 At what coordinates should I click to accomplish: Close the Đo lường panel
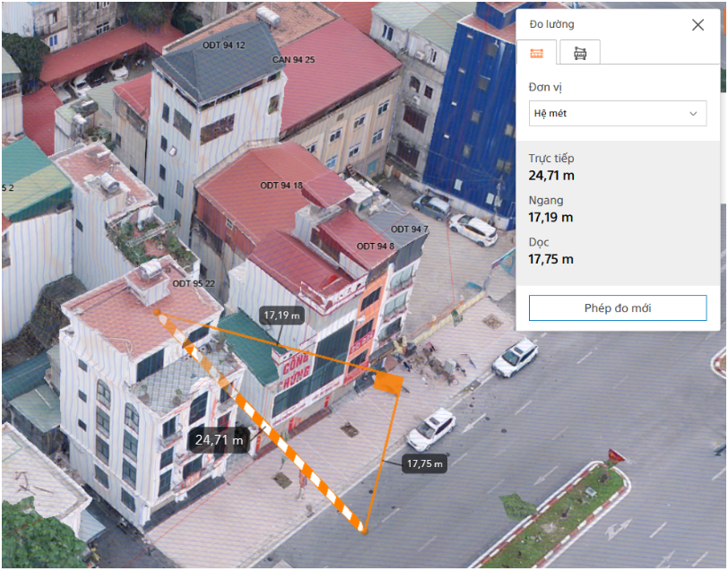click(x=698, y=25)
